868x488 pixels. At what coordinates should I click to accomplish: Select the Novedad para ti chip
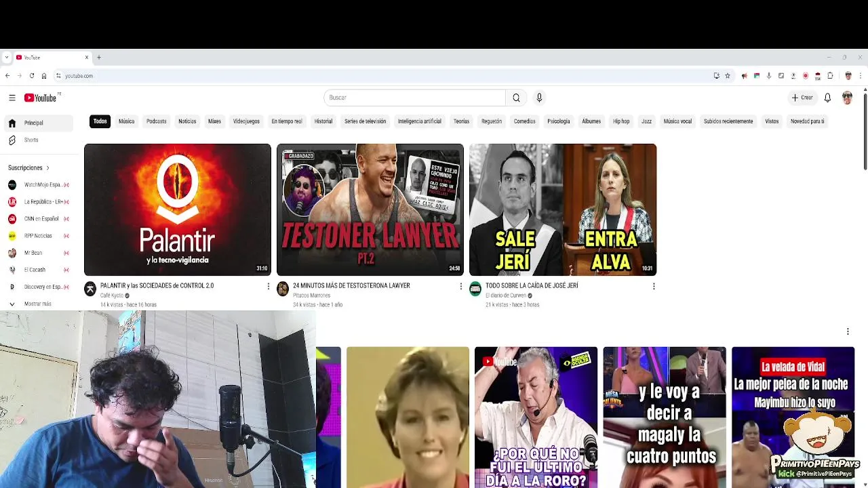tap(807, 121)
